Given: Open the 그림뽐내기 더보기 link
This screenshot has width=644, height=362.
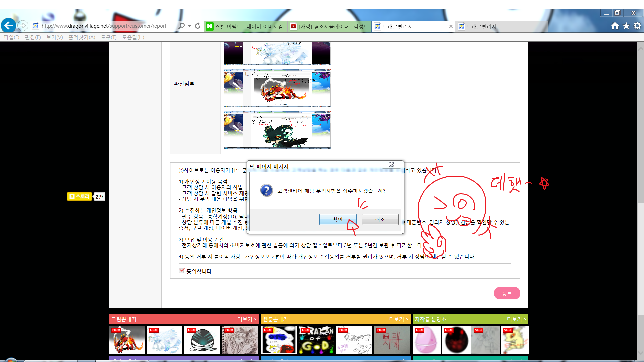Looking at the screenshot, I should pos(247,319).
